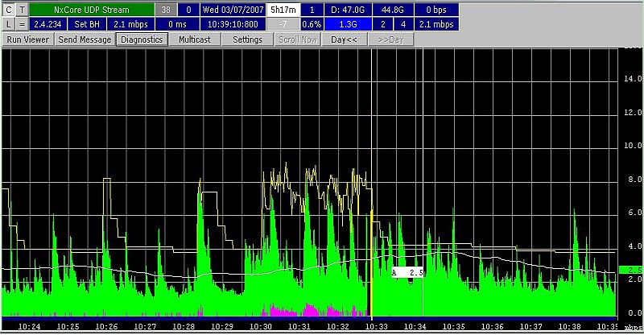Click the 10:28 time axis label
The width and height of the screenshot is (644, 335).
(x=184, y=326)
